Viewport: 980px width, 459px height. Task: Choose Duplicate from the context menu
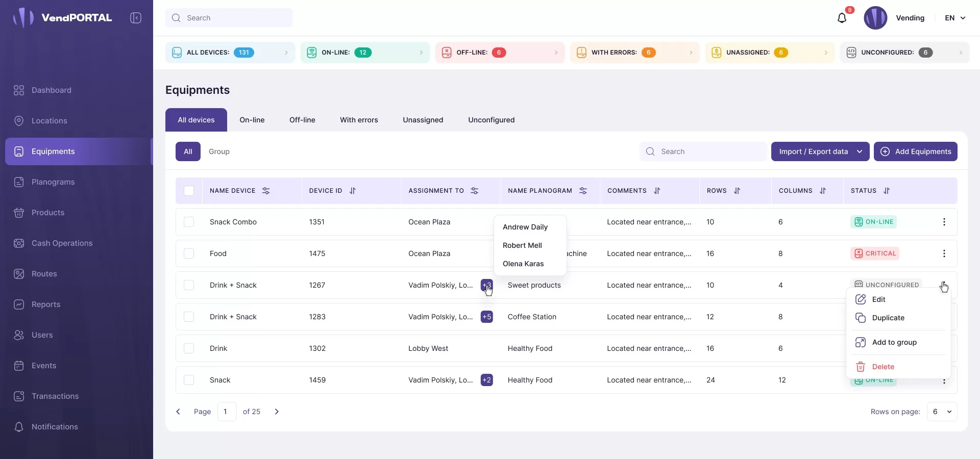point(888,318)
